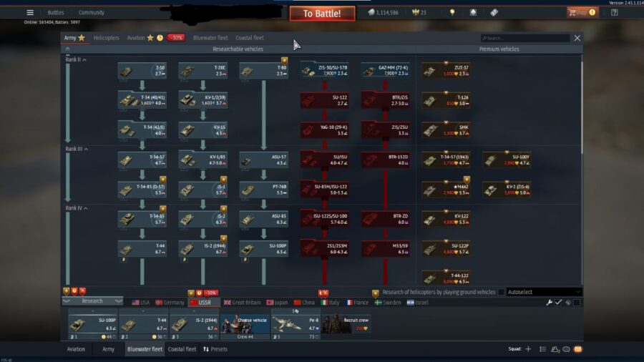Select the USA nation tab
The height and width of the screenshot is (362, 644).
pyautogui.click(x=140, y=303)
